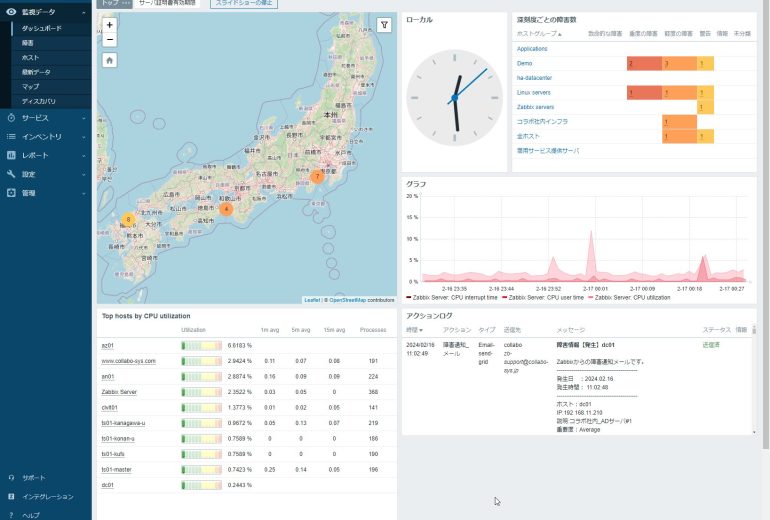
Task: Open host www.collabo-sys.com in CPU table
Action: 128,361
